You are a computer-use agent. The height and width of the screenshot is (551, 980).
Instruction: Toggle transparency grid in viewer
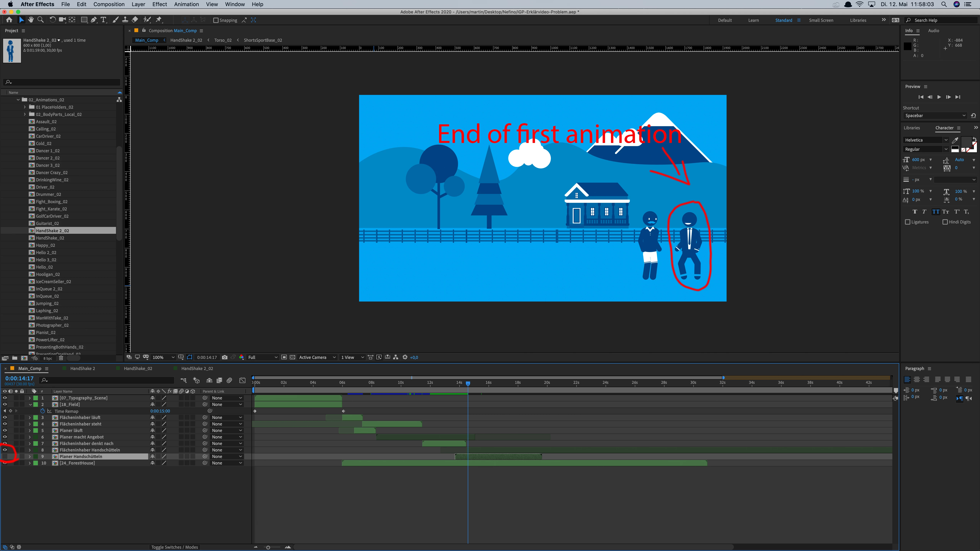[x=292, y=357]
